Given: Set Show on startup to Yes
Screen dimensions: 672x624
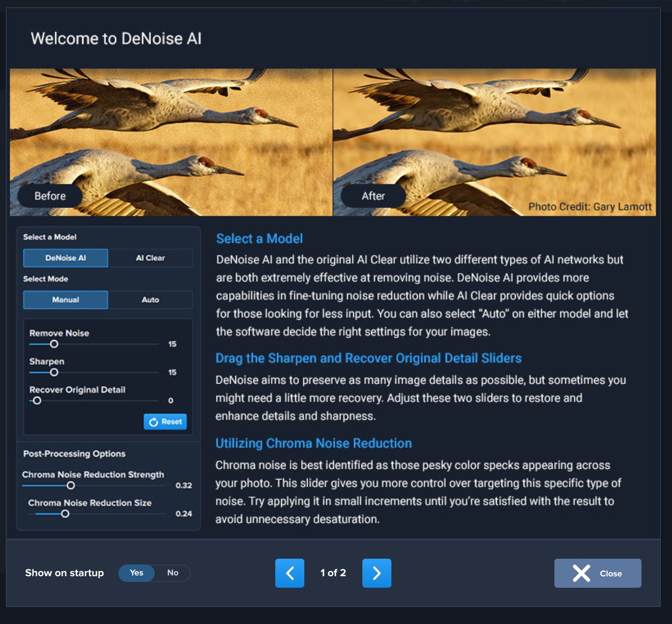Looking at the screenshot, I should [136, 573].
